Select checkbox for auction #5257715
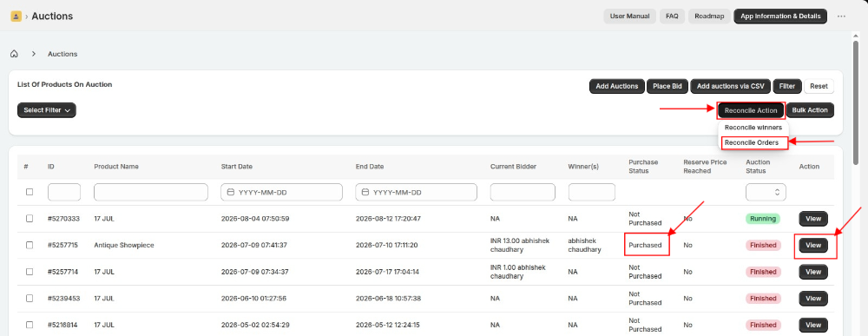 (x=30, y=245)
